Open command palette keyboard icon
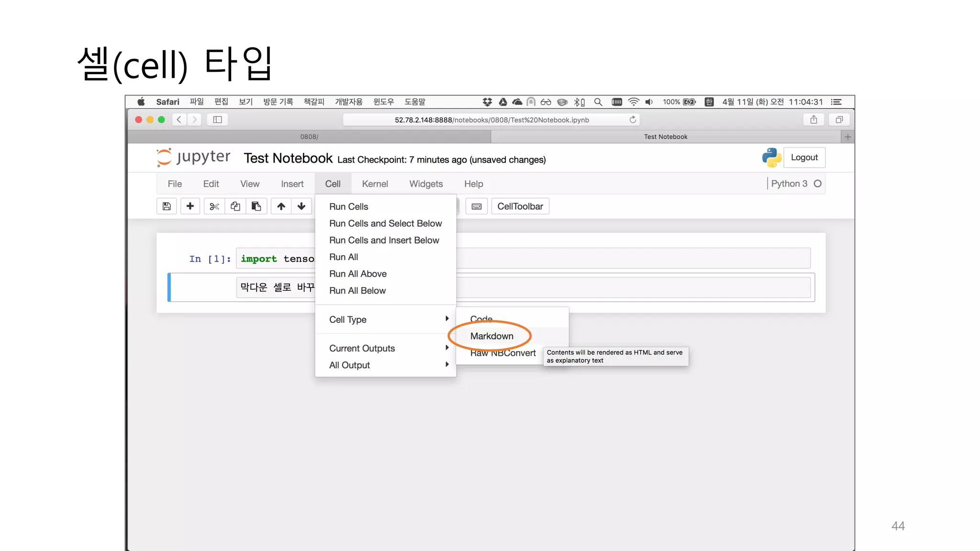The image size is (980, 551). click(x=477, y=206)
